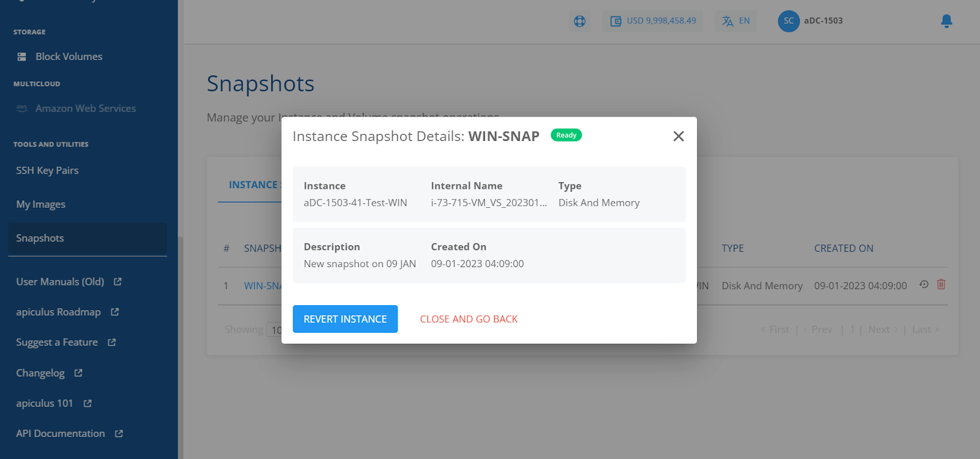Open API Documentation link

pyautogui.click(x=60, y=434)
